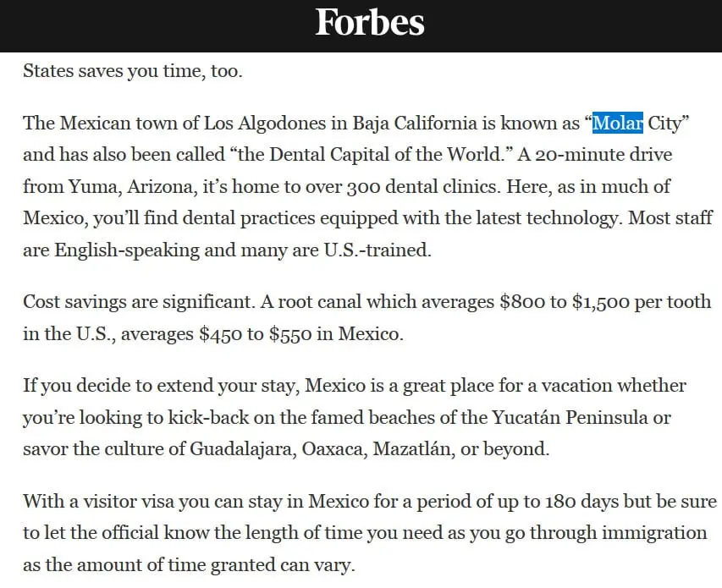This screenshot has height=588, width=722.
Task: Click the word Oaxaca
Action: tap(334, 448)
